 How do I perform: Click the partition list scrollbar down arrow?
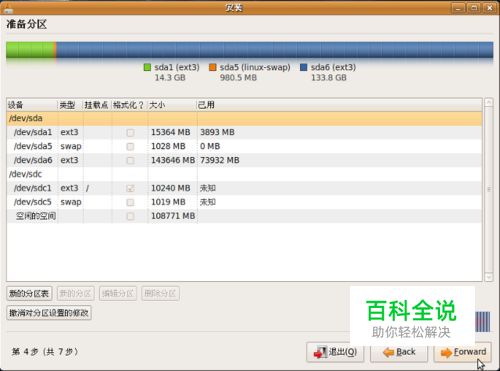tap(489, 277)
